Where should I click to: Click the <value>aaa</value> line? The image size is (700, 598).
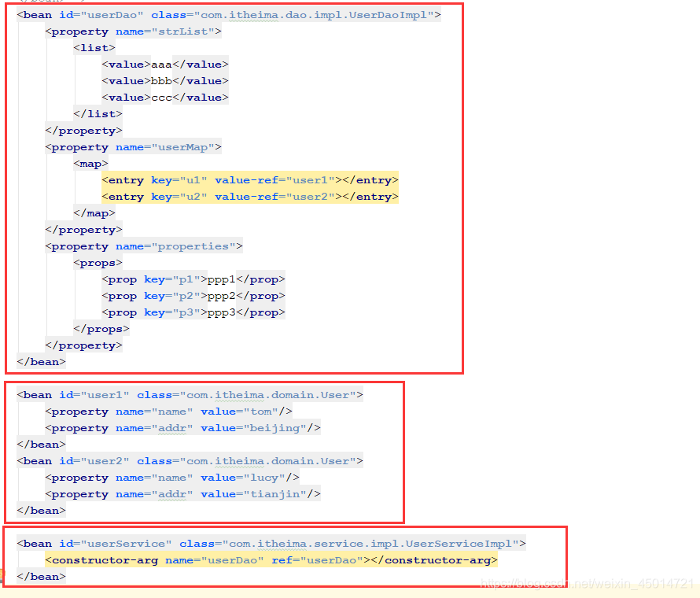[x=164, y=65]
